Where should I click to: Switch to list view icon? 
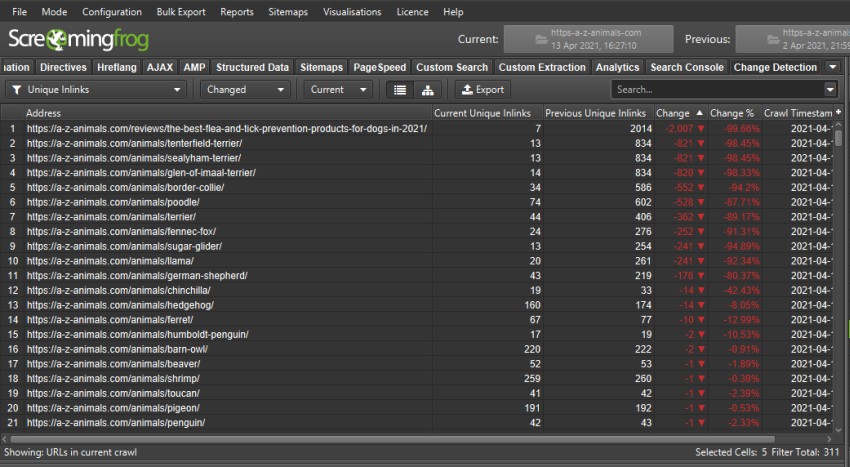(x=400, y=90)
